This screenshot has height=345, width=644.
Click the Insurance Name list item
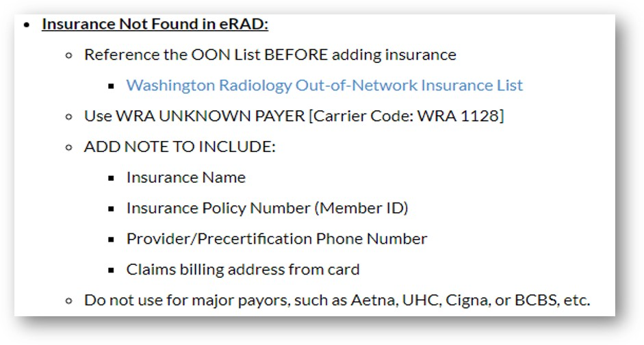pos(185,177)
